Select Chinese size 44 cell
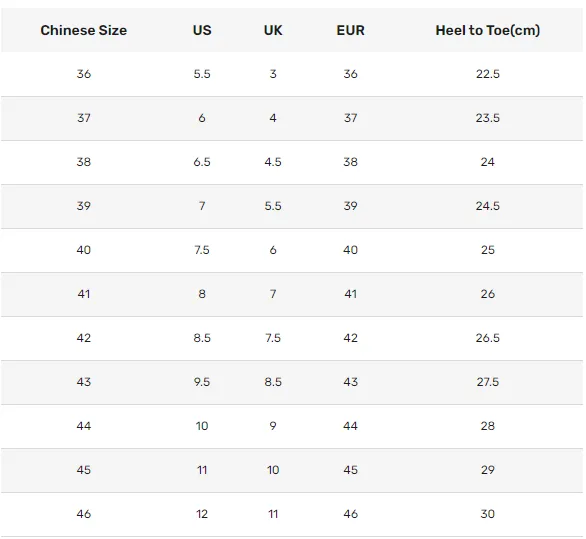The height and width of the screenshot is (539, 586). click(84, 426)
